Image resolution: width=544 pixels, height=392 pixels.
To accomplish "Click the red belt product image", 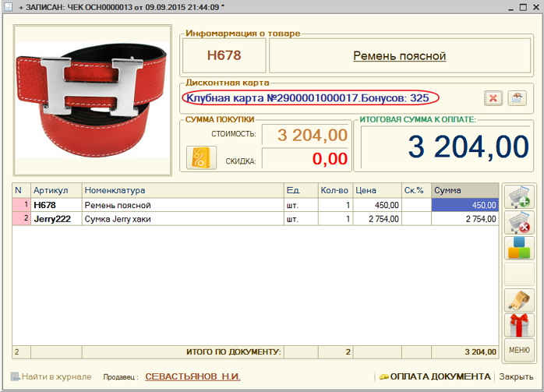I will pyautogui.click(x=92, y=101).
